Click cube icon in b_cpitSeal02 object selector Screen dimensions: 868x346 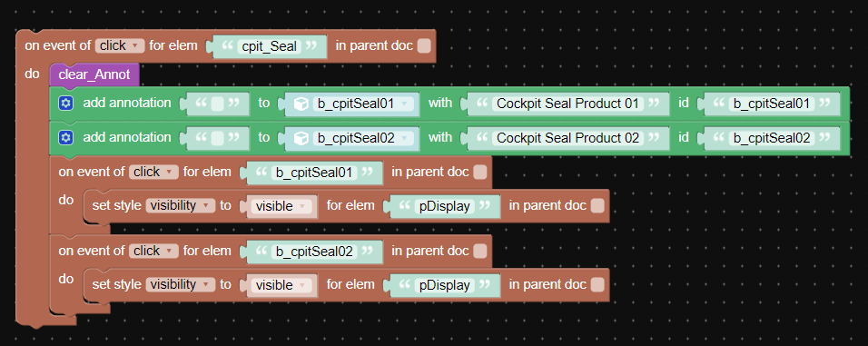click(x=301, y=138)
